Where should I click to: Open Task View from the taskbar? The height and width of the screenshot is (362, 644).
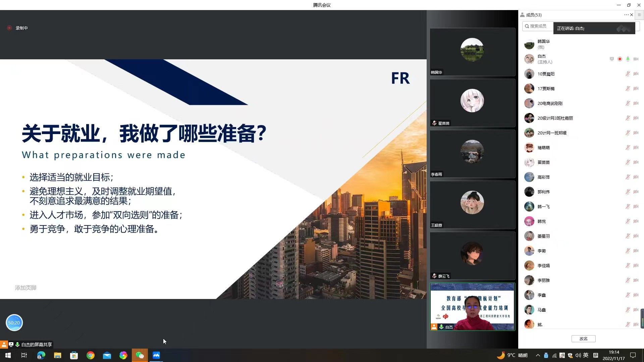tap(24, 355)
